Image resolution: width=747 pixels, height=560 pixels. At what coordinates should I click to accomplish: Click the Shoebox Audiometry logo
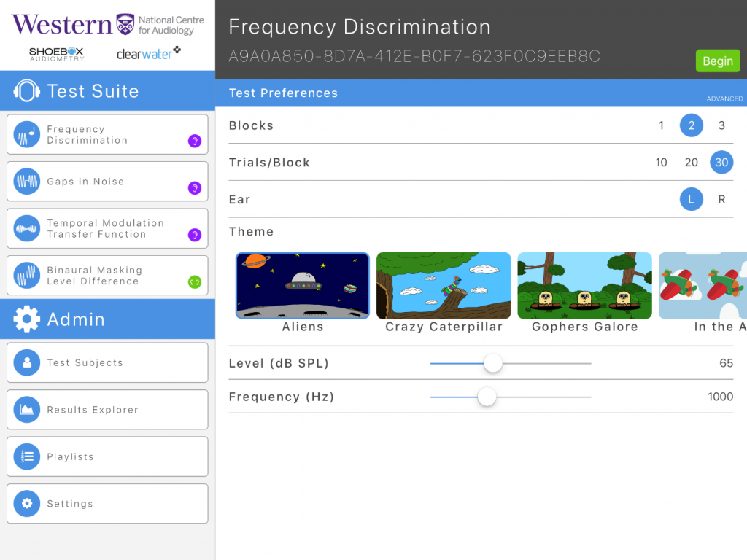56,54
